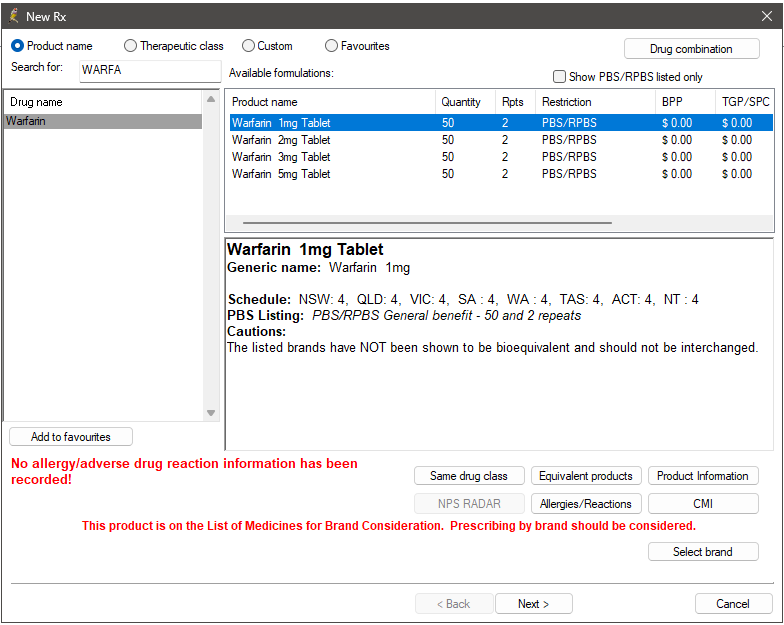Click the Rpts value of the Warfarin 5mg row
Image resolution: width=784 pixels, height=625 pixels.
click(x=505, y=174)
